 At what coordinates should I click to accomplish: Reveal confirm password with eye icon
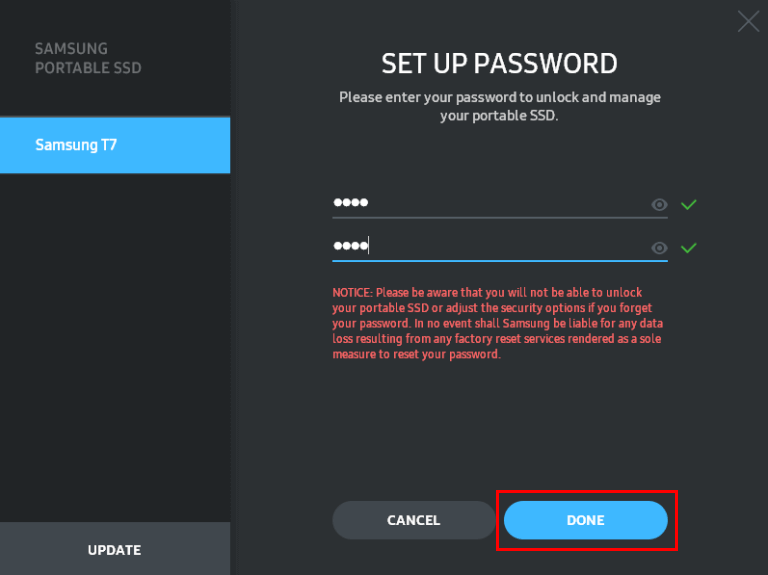(659, 248)
